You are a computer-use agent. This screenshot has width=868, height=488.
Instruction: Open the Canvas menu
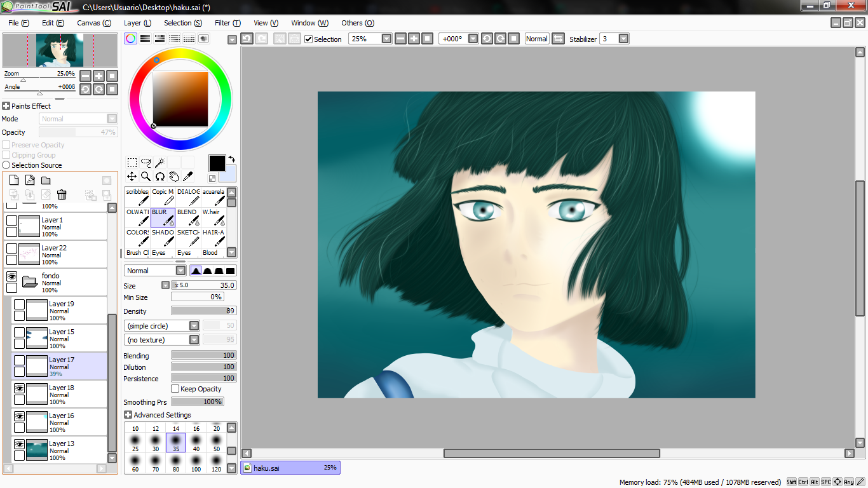point(94,23)
